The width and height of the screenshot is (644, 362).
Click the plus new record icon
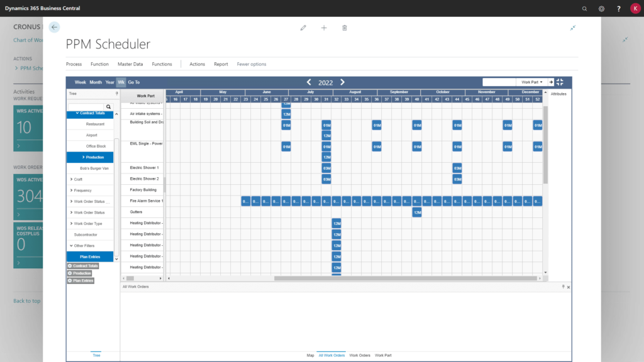click(324, 28)
